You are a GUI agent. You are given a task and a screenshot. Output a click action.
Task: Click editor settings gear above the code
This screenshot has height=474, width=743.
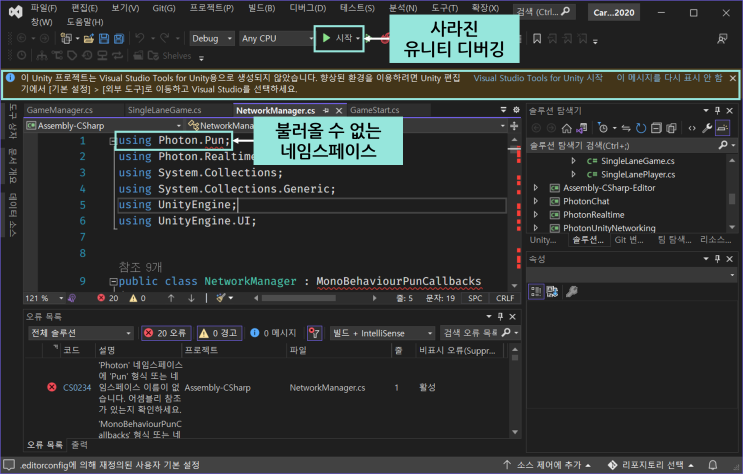[x=516, y=110]
